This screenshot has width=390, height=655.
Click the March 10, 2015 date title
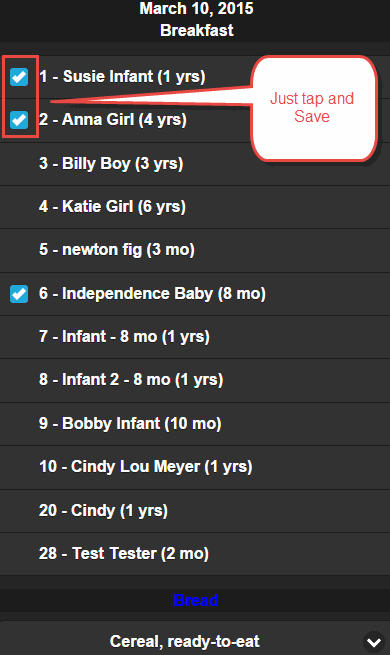[x=196, y=8]
